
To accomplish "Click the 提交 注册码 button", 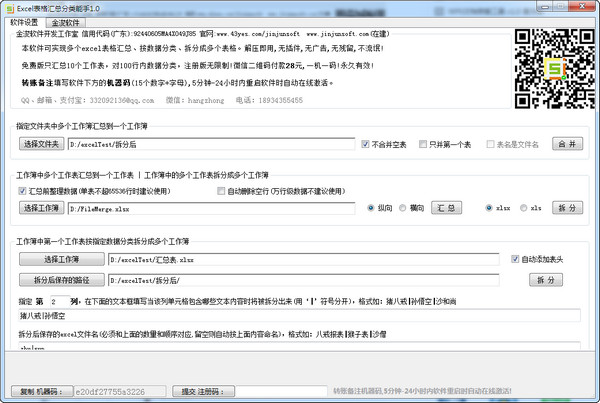I will [x=203, y=392].
